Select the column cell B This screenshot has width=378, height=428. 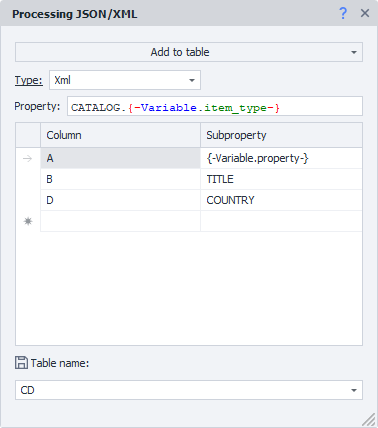tap(120, 179)
